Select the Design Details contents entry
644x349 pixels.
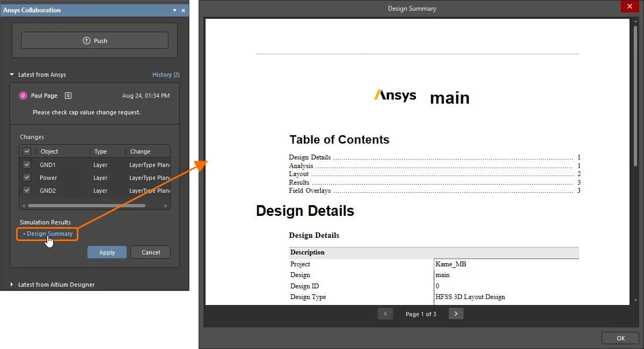click(435, 157)
